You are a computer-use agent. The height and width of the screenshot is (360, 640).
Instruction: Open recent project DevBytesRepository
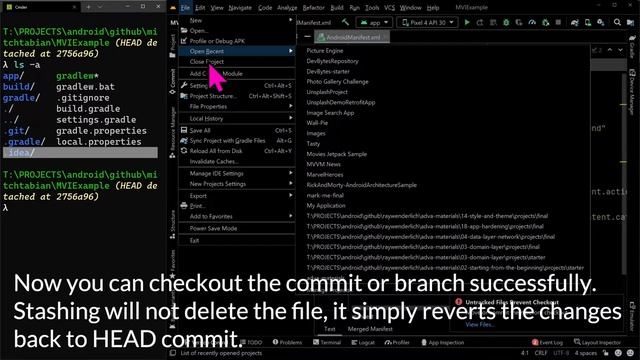(x=332, y=61)
